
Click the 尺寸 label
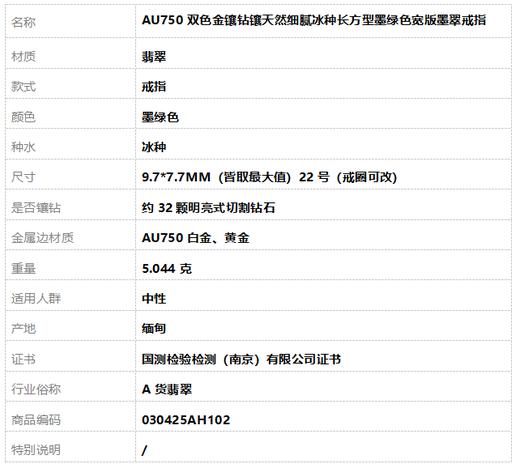(23, 177)
